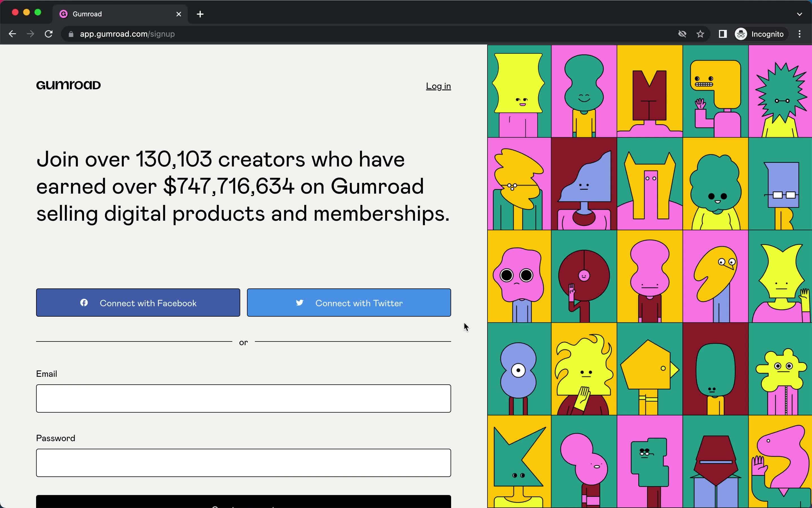Open the Log in link
The width and height of the screenshot is (812, 508).
pyautogui.click(x=438, y=86)
